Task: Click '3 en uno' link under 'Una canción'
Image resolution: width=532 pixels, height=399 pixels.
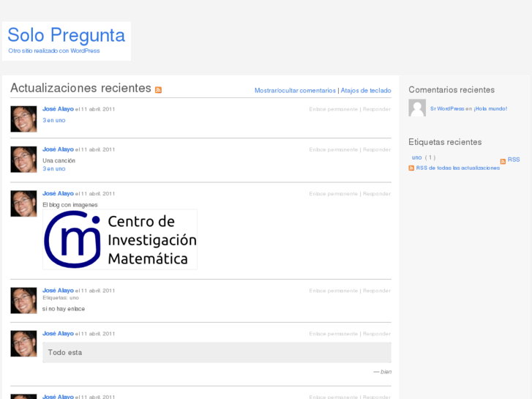Action: [54, 169]
